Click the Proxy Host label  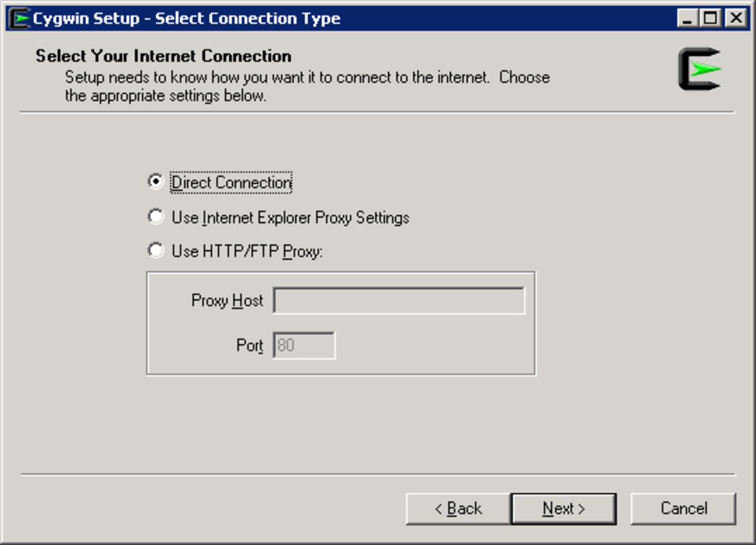pos(226,301)
